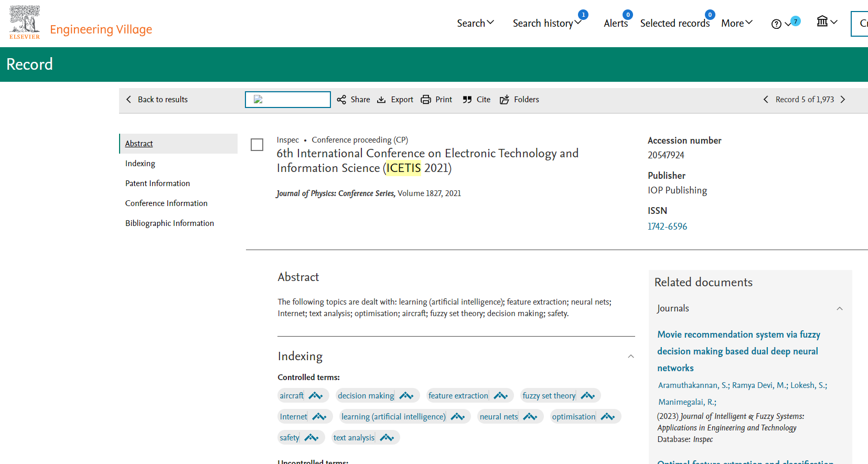Click the highlighted ICETIS word in title
This screenshot has height=464, width=868.
[x=403, y=168]
